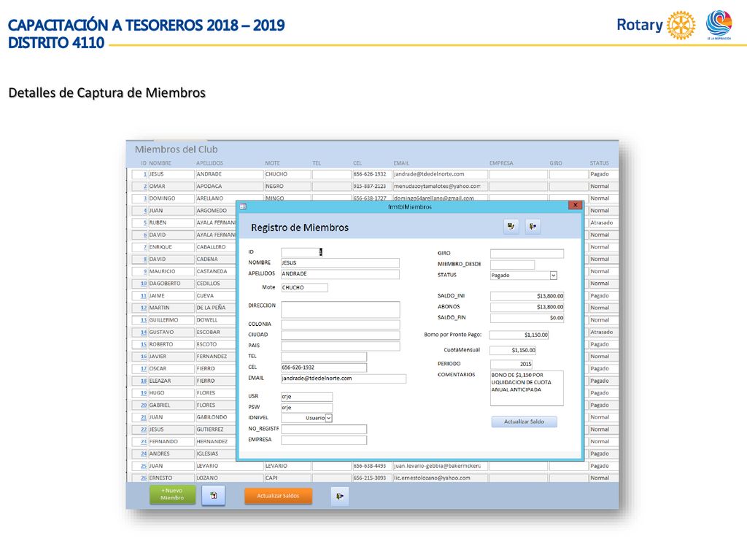The image size is (747, 560).
Task: Click the EMAIL column header in members list
Action: click(401, 163)
